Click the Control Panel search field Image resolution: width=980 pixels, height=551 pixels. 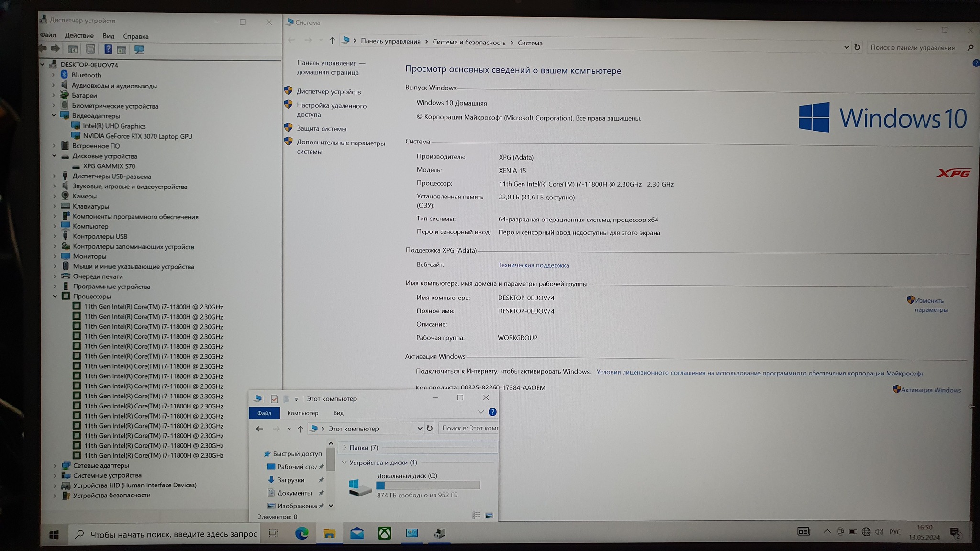(x=912, y=47)
